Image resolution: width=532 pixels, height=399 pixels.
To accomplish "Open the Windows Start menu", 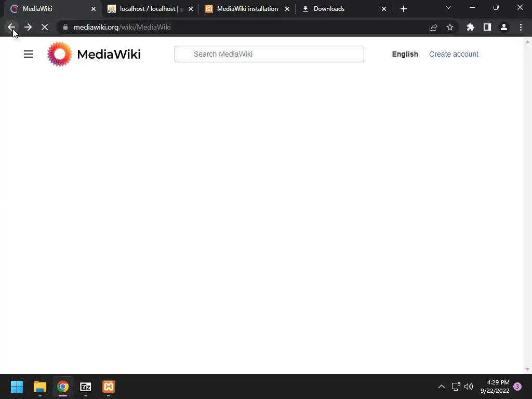I will point(17,387).
